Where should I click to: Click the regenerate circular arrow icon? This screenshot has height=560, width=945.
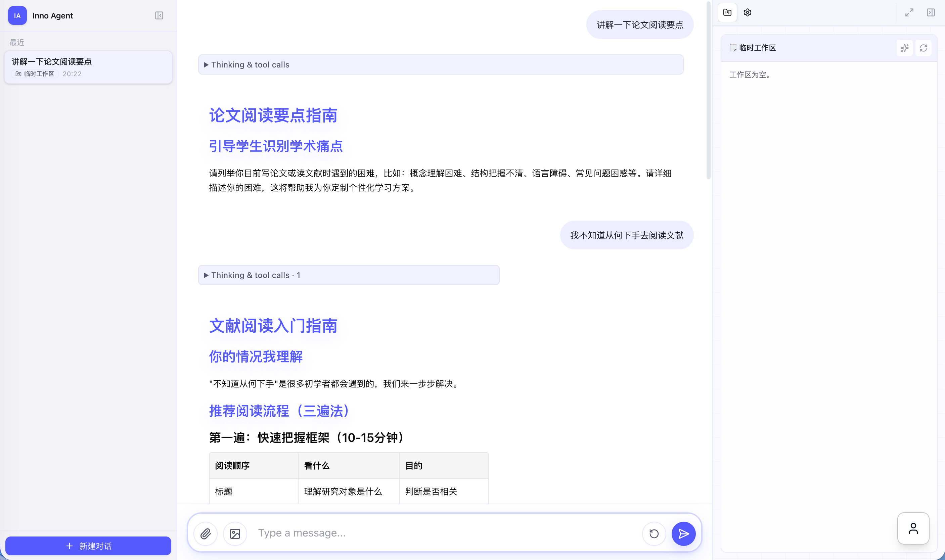click(654, 533)
